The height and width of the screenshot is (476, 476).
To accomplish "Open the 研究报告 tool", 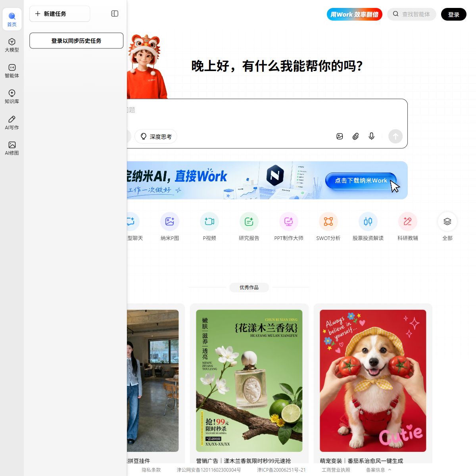I will tap(249, 227).
